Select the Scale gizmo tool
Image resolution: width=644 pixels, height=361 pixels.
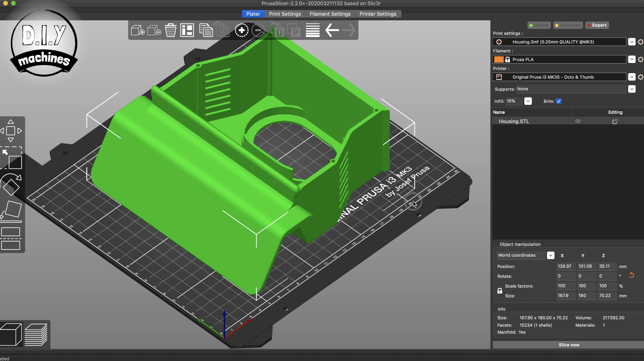12,158
